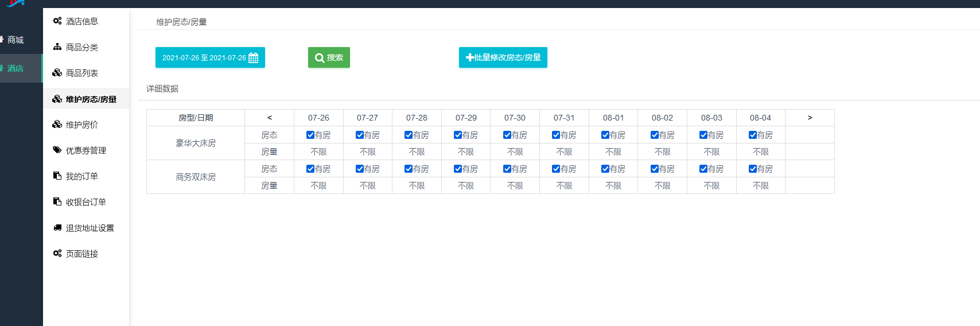The height and width of the screenshot is (326, 980).
Task: Go to next dates with > arrow
Action: point(810,118)
